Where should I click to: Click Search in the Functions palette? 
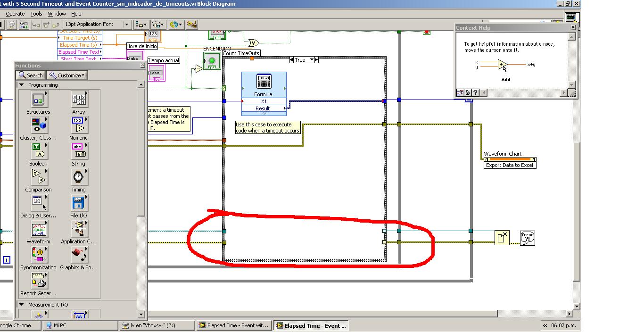pyautogui.click(x=31, y=75)
